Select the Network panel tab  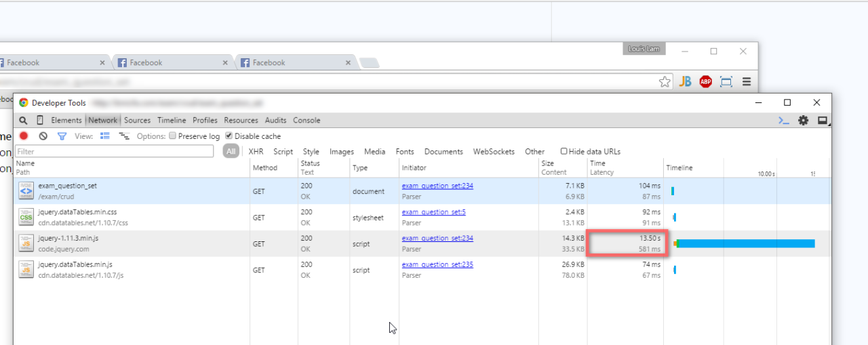(x=103, y=121)
